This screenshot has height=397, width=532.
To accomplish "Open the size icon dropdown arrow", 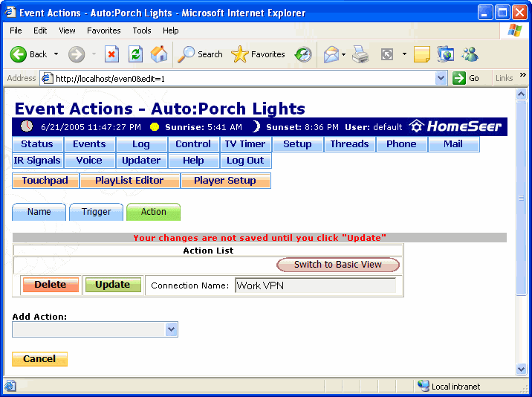I will (x=404, y=54).
